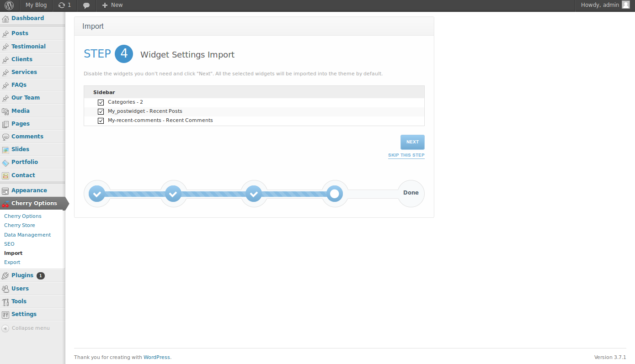Image resolution: width=635 pixels, height=364 pixels.
Task: Click the Plugins plug icon
Action: pos(5,275)
